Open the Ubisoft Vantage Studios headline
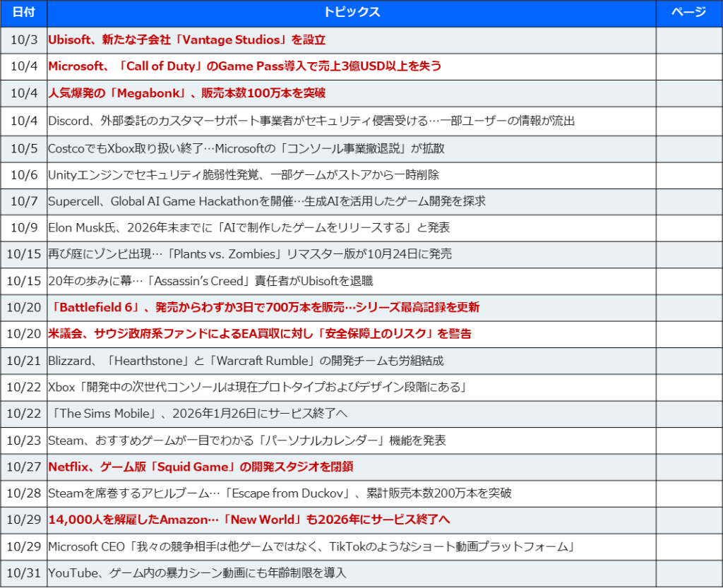The image size is (723, 588). click(186, 40)
